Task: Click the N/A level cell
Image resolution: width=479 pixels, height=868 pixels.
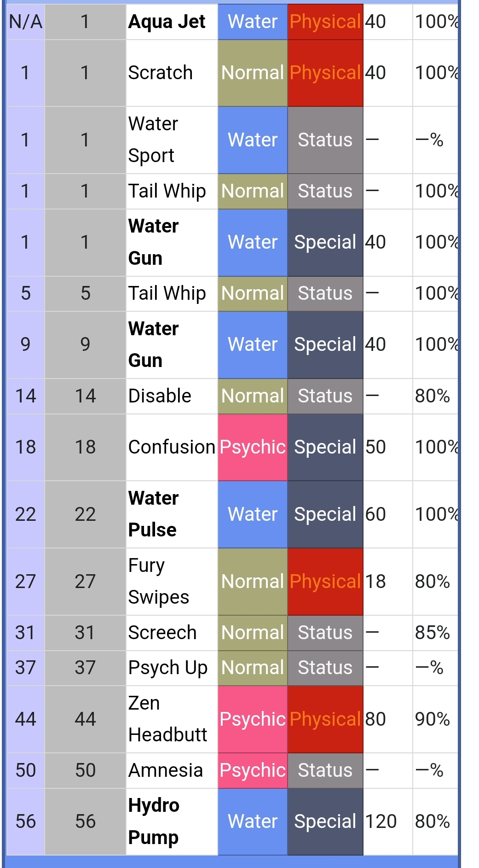Action: pyautogui.click(x=26, y=22)
